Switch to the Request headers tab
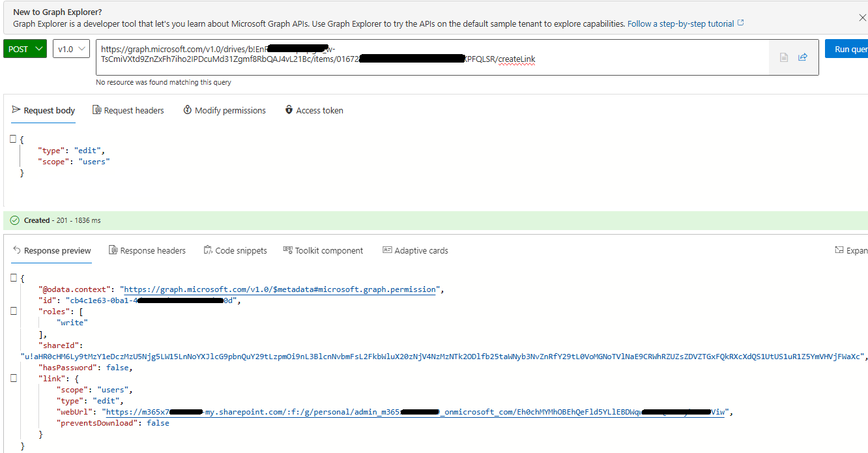The height and width of the screenshot is (453, 868). tap(128, 110)
